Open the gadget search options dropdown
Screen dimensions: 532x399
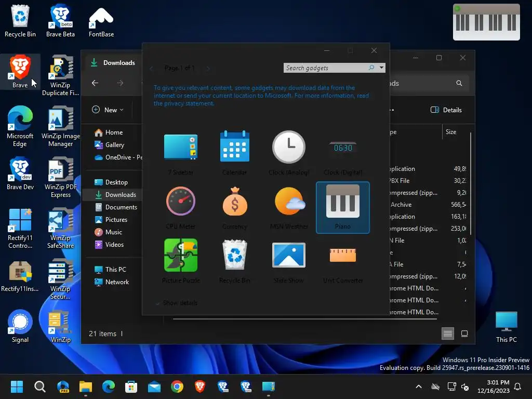tap(382, 68)
